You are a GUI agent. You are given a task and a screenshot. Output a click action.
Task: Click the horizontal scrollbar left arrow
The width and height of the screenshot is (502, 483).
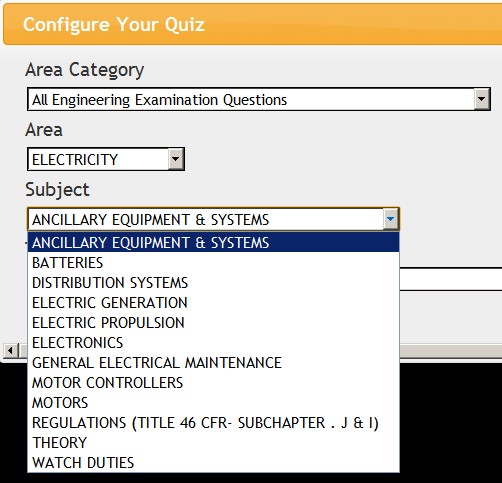click(10, 351)
